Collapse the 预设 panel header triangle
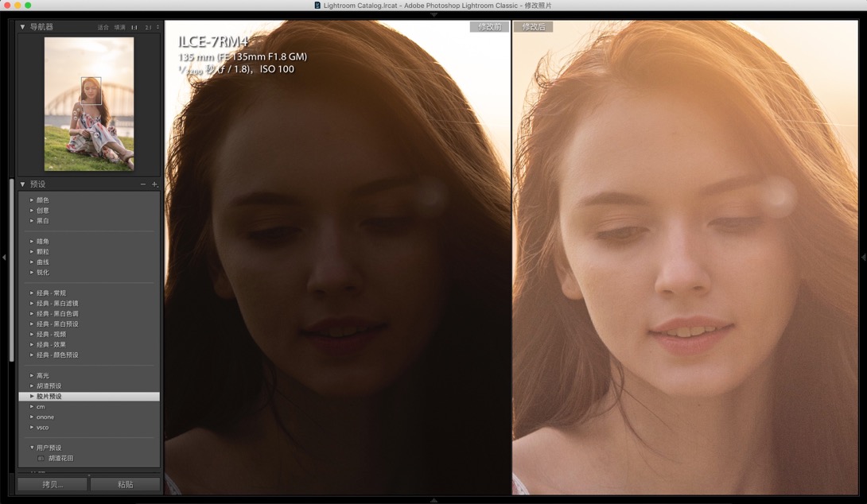 (23, 184)
